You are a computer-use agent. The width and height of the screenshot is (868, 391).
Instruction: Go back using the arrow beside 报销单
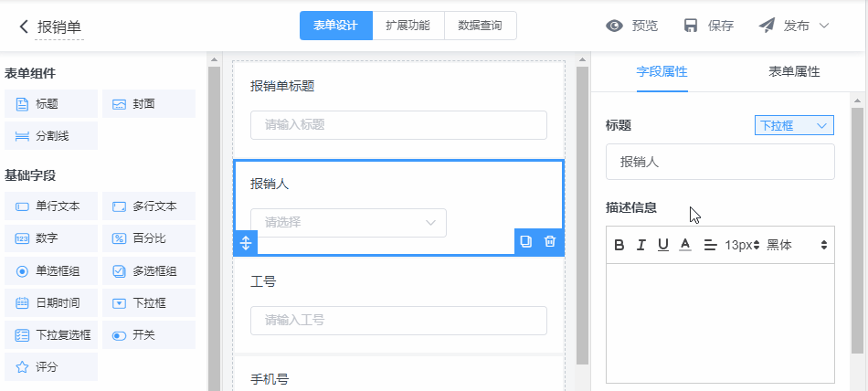[23, 26]
